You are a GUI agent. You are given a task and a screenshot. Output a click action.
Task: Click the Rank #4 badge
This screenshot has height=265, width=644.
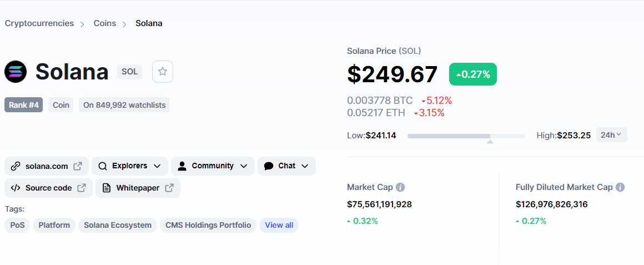(x=24, y=105)
